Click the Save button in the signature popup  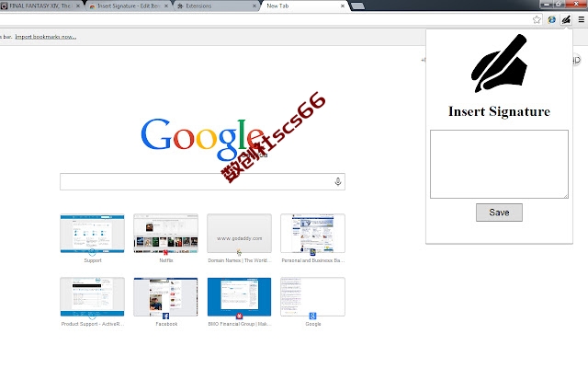tap(499, 213)
